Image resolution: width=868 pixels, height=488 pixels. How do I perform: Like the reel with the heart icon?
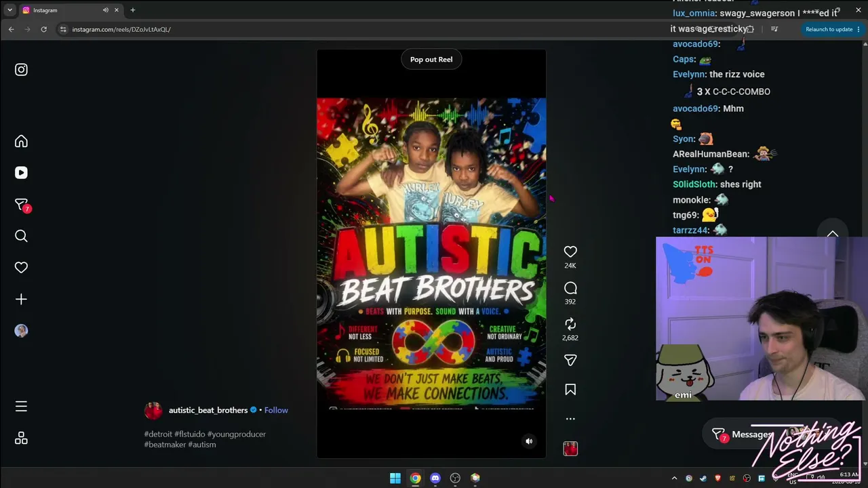pyautogui.click(x=570, y=251)
